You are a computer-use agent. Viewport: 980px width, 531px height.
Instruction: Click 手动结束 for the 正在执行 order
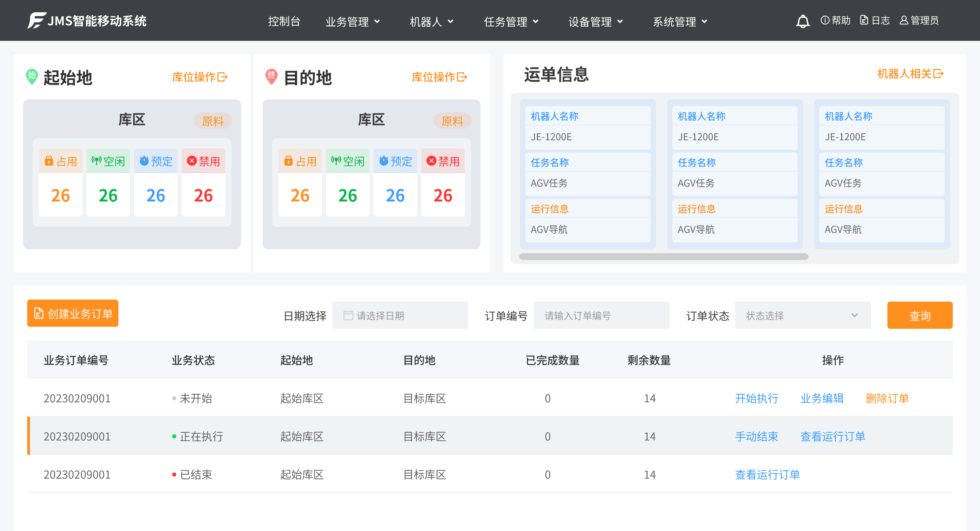click(757, 436)
